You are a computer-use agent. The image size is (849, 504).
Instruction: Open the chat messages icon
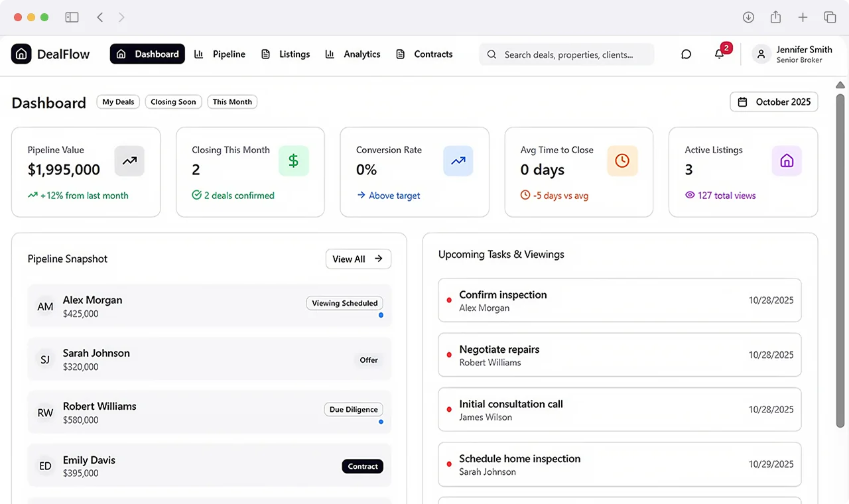(x=686, y=54)
